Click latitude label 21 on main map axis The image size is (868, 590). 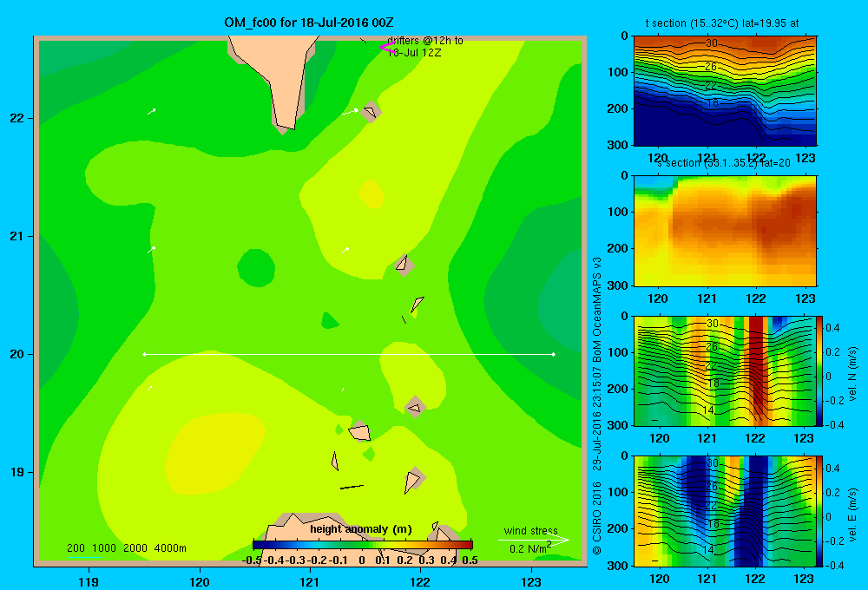pyautogui.click(x=17, y=236)
